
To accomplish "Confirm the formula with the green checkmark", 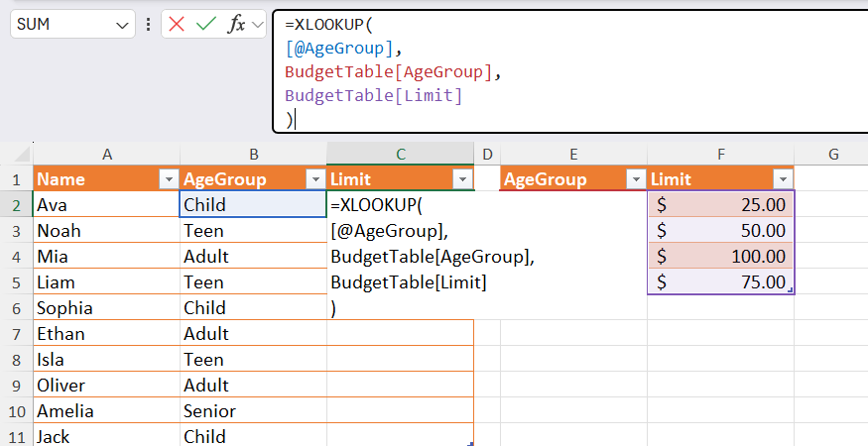I will pos(206,25).
